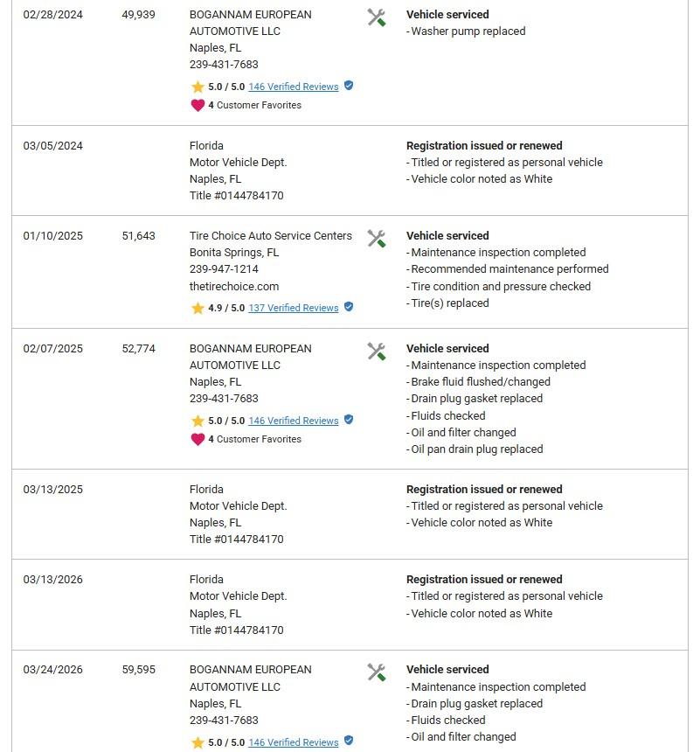Click the service wrench icon for 02/07/2025 entry
The height and width of the screenshot is (752, 700).
377,352
